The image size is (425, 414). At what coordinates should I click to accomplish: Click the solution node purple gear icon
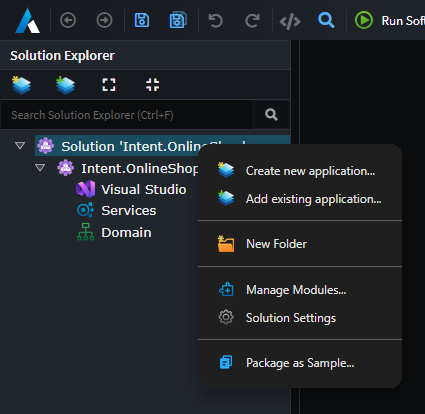pos(46,146)
